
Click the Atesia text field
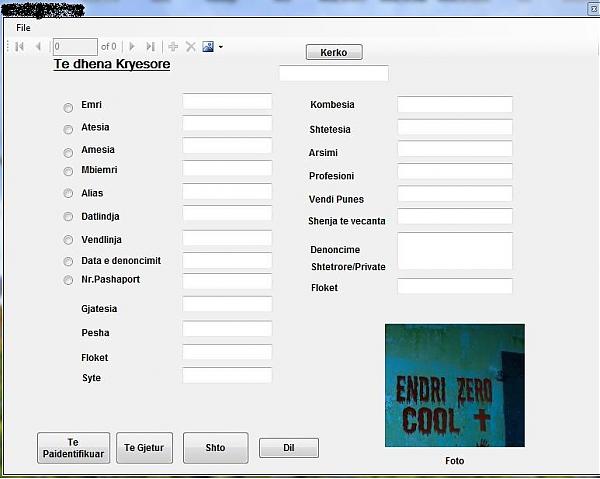click(x=227, y=123)
